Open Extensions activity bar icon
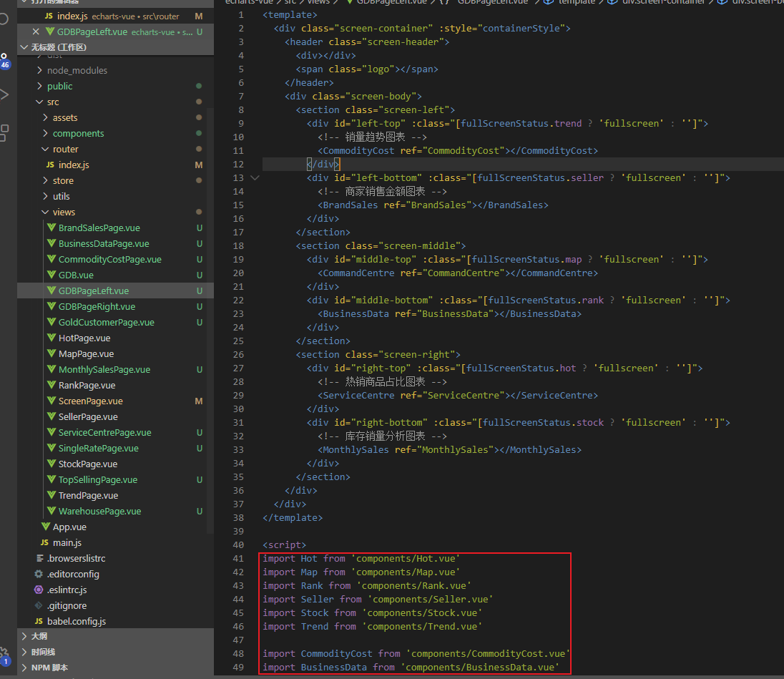The width and height of the screenshot is (784, 679). click(4, 133)
